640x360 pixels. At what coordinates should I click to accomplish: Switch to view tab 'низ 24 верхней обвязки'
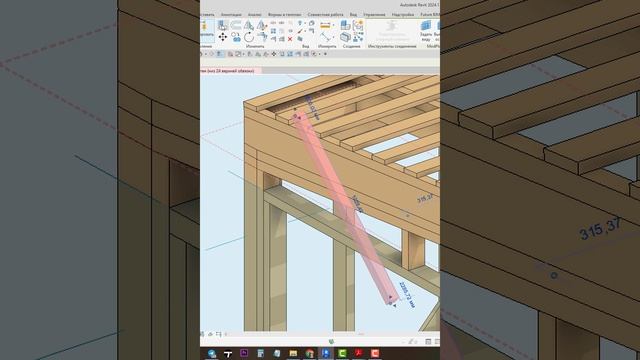230,71
